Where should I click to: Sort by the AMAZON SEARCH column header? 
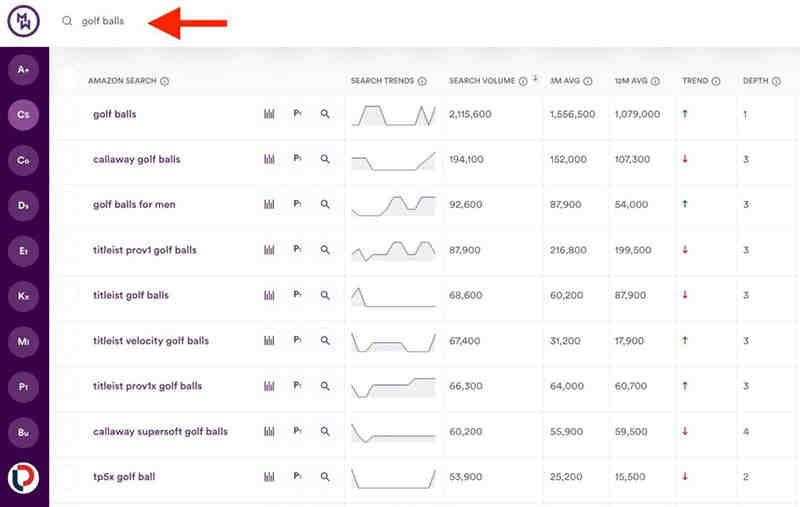click(x=122, y=81)
